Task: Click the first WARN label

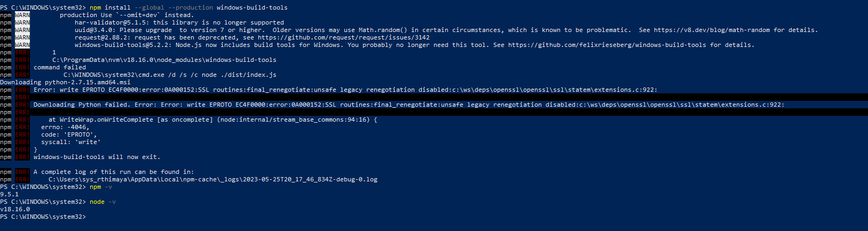Action: [x=22, y=15]
